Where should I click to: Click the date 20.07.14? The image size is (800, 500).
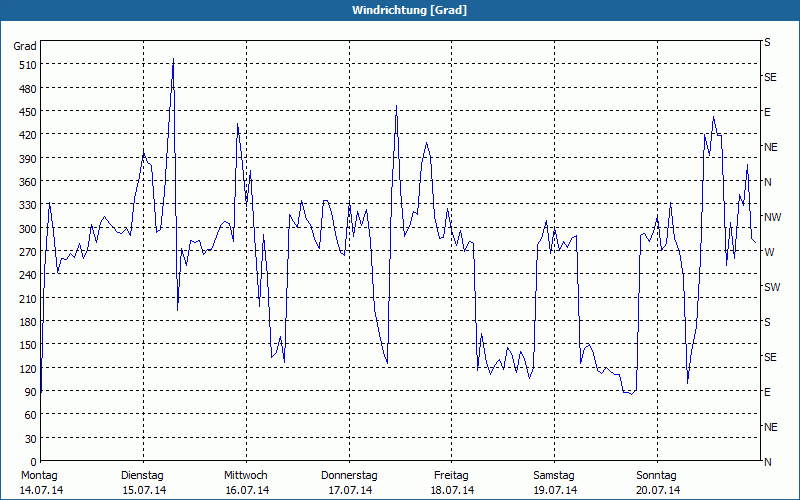[658, 490]
